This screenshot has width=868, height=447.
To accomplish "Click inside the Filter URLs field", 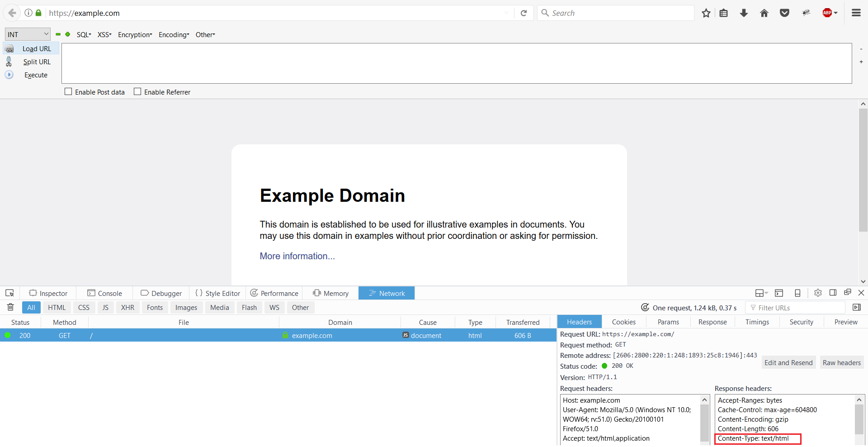I will click(796, 307).
